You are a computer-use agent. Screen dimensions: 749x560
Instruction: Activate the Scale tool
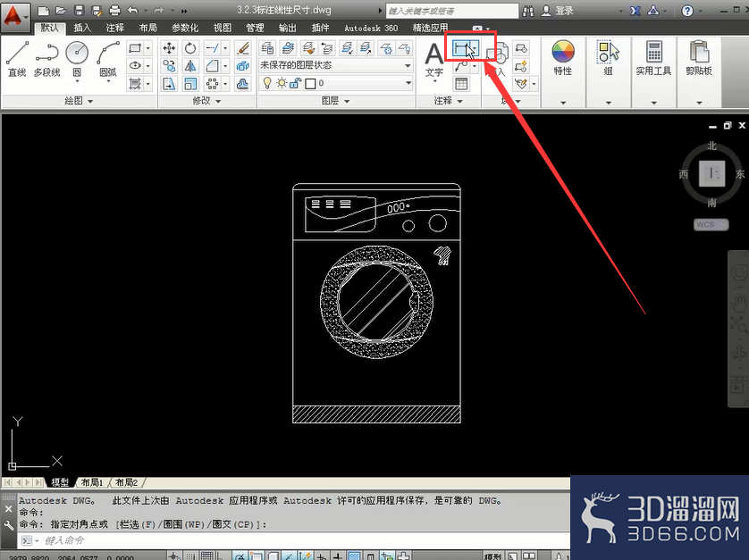[190, 84]
